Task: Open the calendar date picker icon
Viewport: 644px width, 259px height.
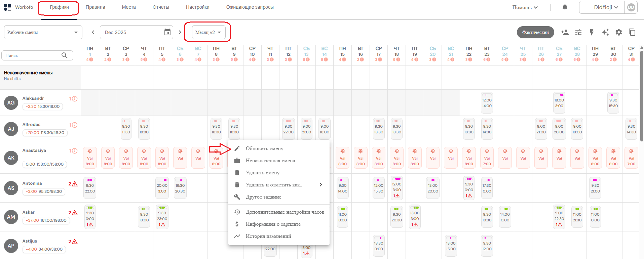Action: click(x=167, y=32)
